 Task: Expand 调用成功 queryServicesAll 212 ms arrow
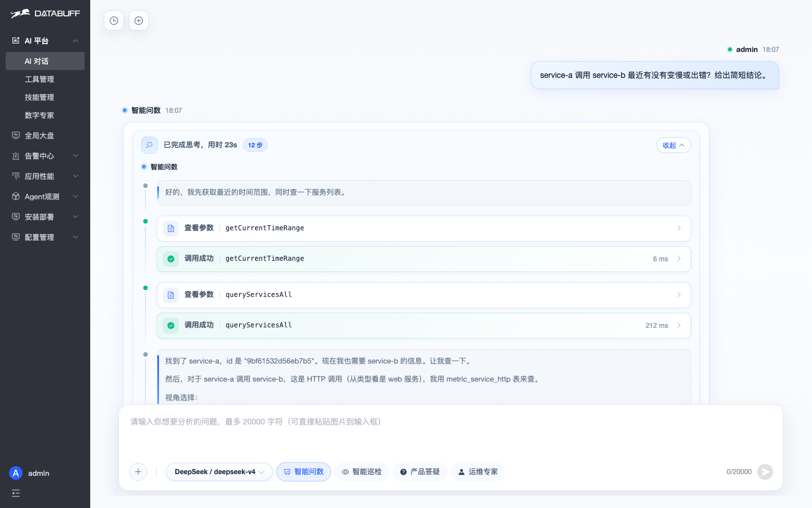click(679, 326)
